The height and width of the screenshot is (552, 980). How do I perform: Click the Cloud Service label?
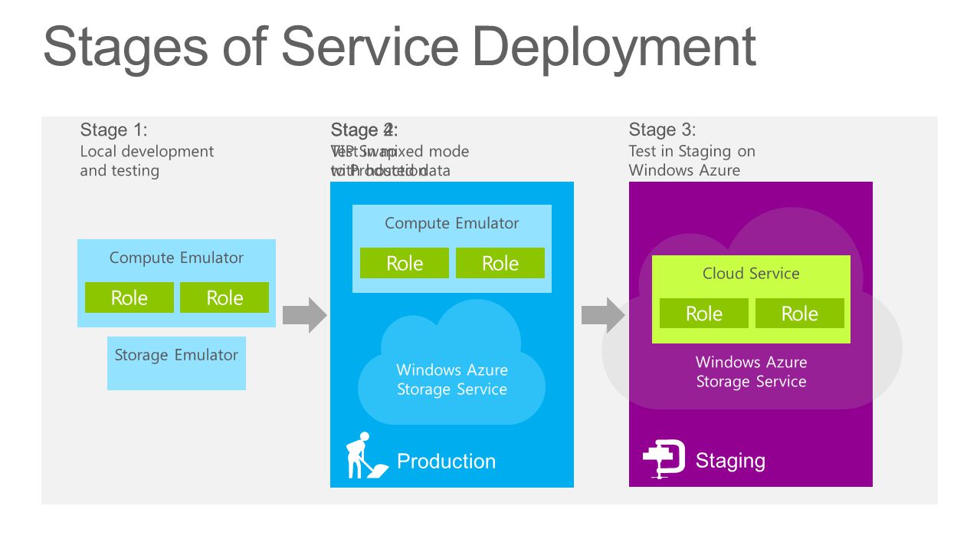751,274
